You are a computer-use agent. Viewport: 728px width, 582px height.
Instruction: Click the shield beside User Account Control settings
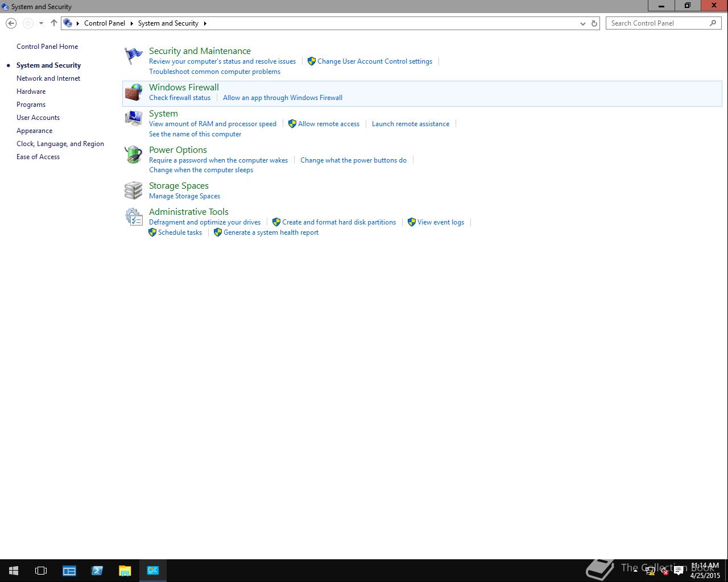tap(312, 61)
